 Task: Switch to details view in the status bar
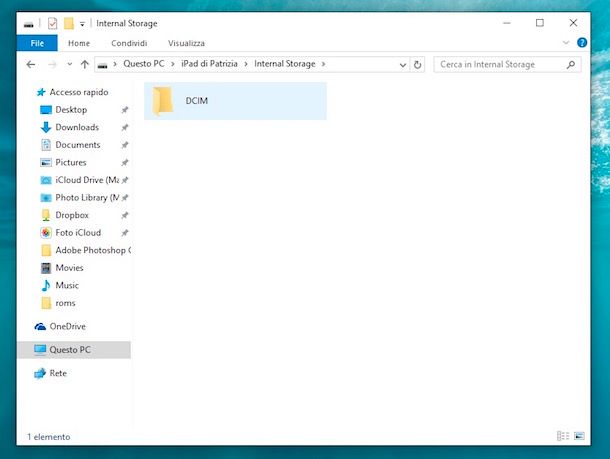point(563,437)
